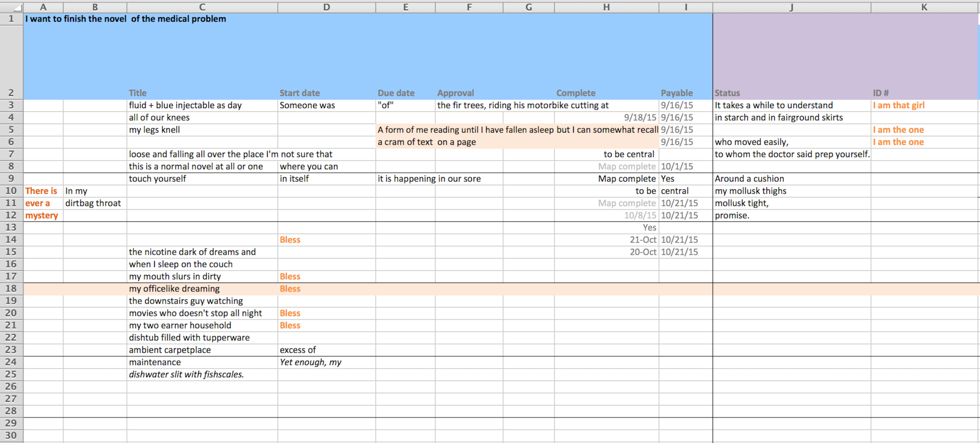Screen dimensions: 980x443
Task: Select the 10/1/15 date cell
Action: point(686,166)
